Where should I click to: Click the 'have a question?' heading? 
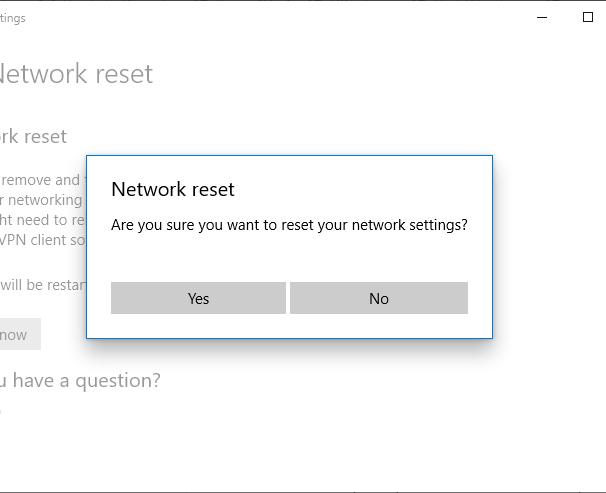(x=80, y=380)
